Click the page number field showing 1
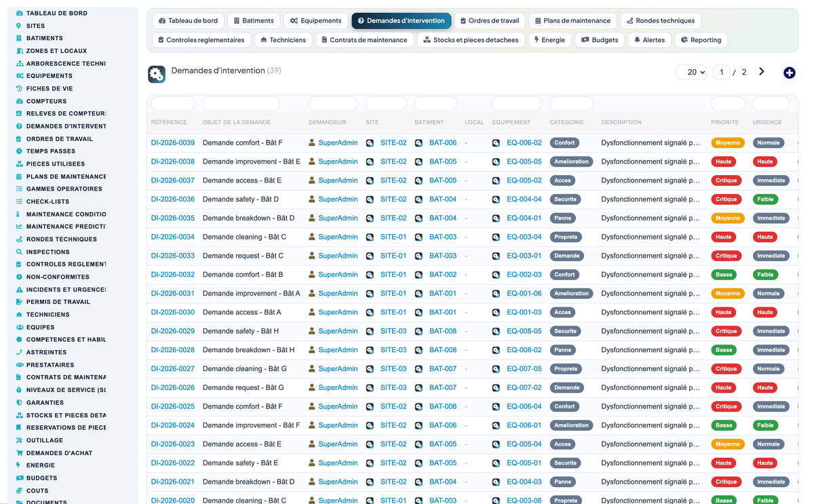Screen dimensions: 814x504 coord(721,72)
